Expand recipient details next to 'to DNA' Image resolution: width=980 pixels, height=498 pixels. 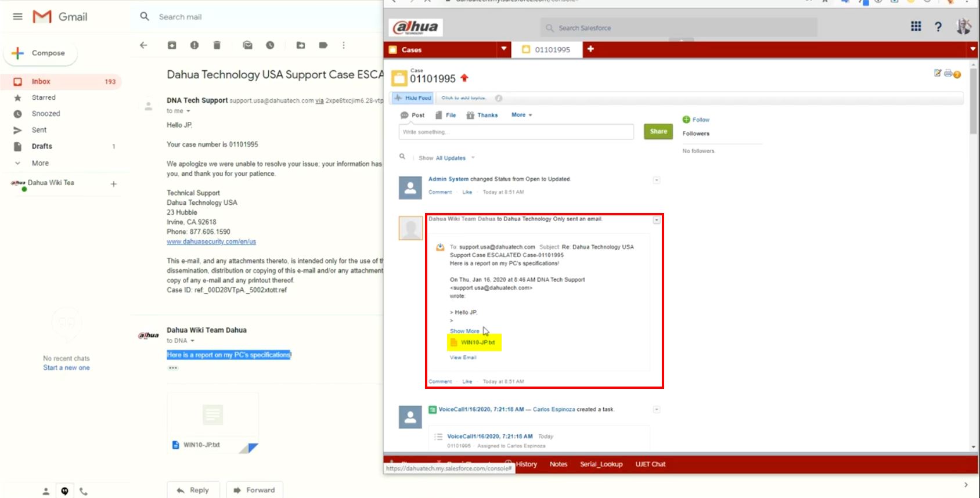point(192,341)
